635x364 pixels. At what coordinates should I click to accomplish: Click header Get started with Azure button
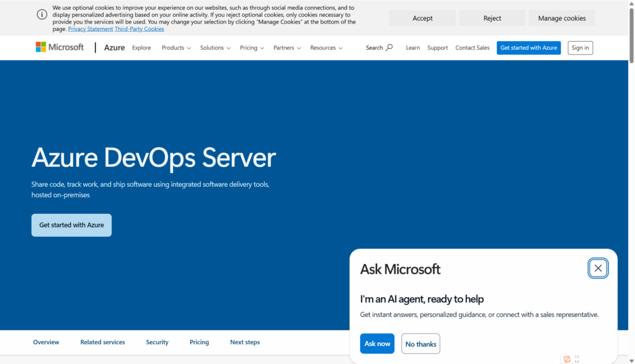(528, 48)
